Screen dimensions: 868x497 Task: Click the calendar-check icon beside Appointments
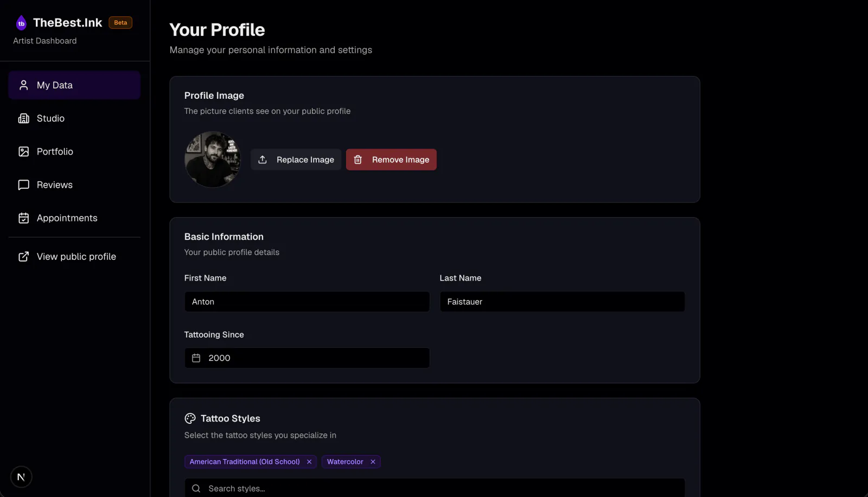click(23, 218)
